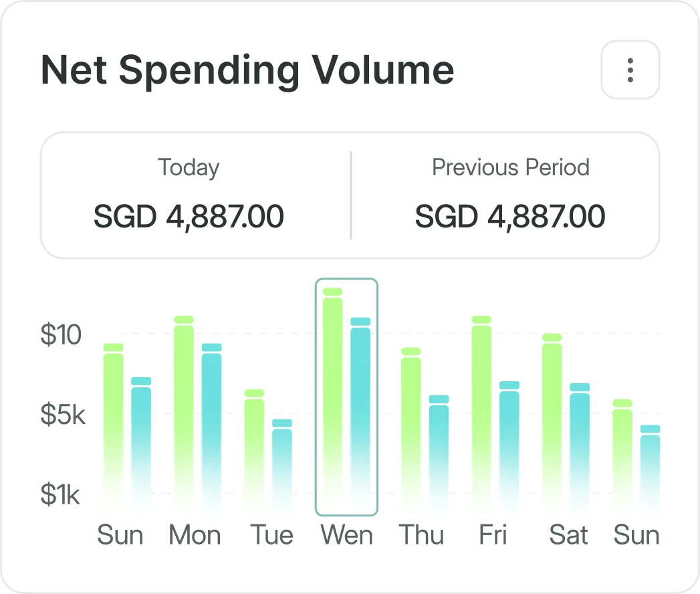Click the Mon axis label

point(195,534)
